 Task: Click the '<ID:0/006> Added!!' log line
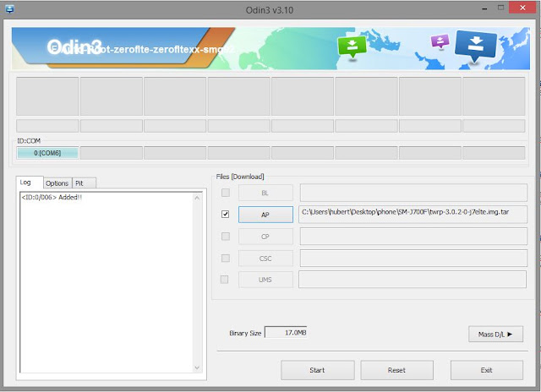pos(52,197)
